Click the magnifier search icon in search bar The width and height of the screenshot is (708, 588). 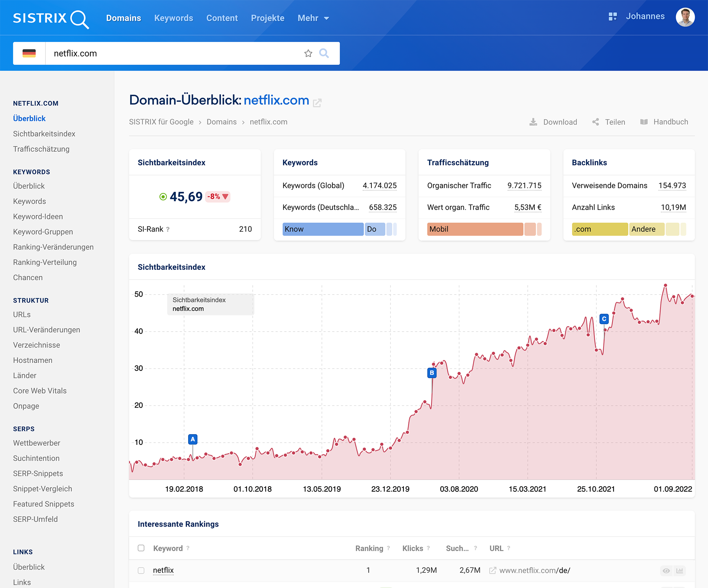(324, 54)
